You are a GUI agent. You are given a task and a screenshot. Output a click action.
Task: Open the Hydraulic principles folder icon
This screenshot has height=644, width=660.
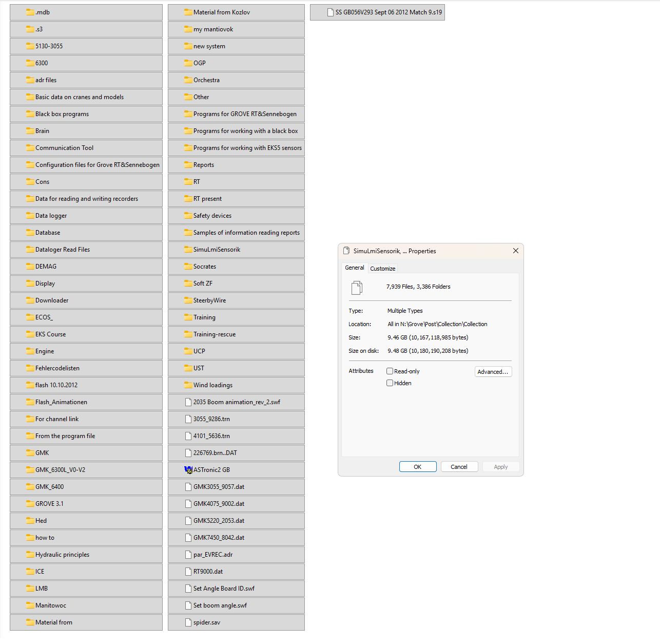click(x=29, y=555)
